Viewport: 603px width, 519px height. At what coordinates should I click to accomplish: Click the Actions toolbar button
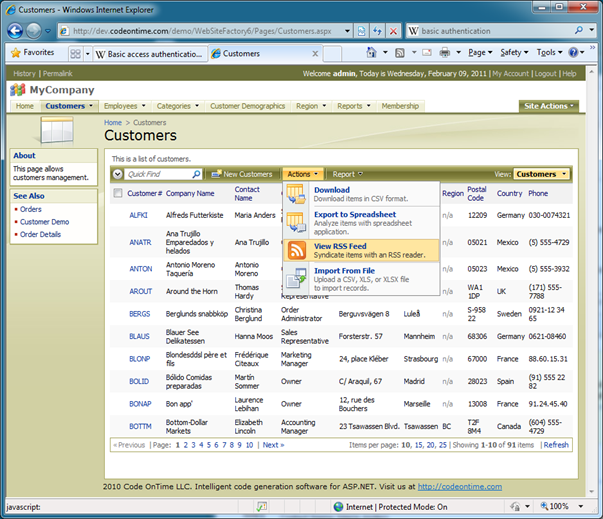303,175
